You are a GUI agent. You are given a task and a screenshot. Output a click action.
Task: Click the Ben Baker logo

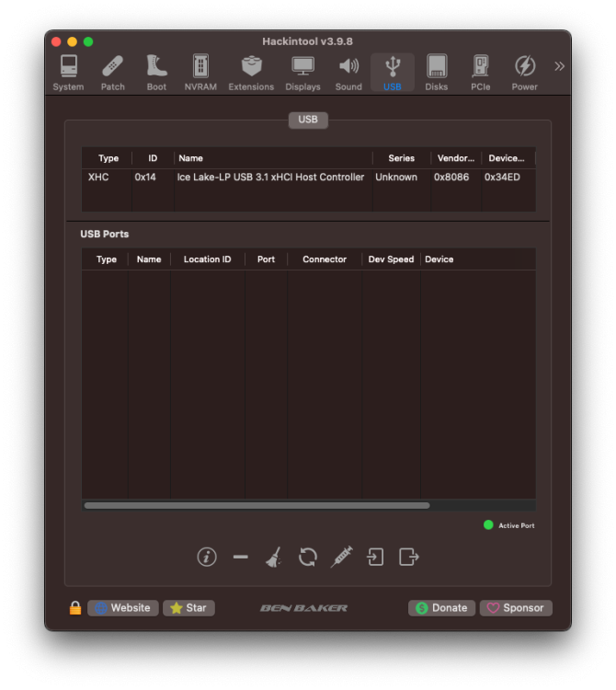pyautogui.click(x=303, y=608)
